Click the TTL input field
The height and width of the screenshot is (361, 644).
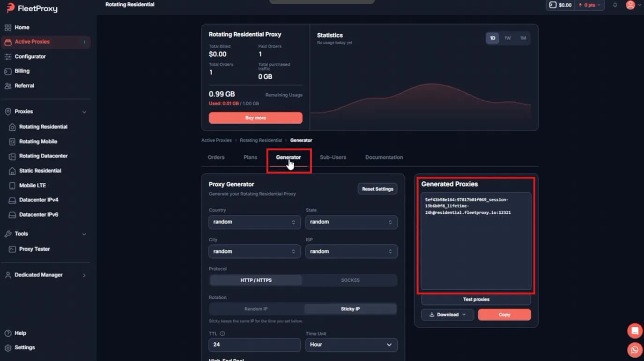pyautogui.click(x=255, y=345)
